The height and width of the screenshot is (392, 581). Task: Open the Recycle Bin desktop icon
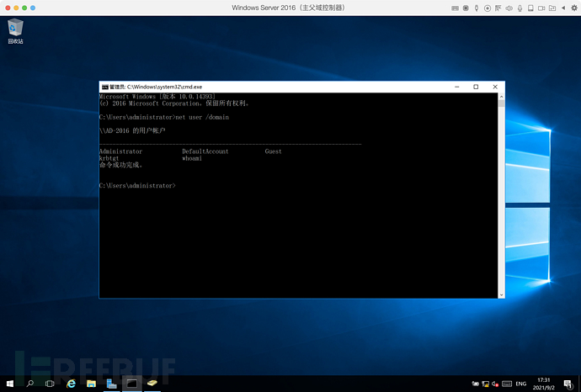(x=15, y=31)
